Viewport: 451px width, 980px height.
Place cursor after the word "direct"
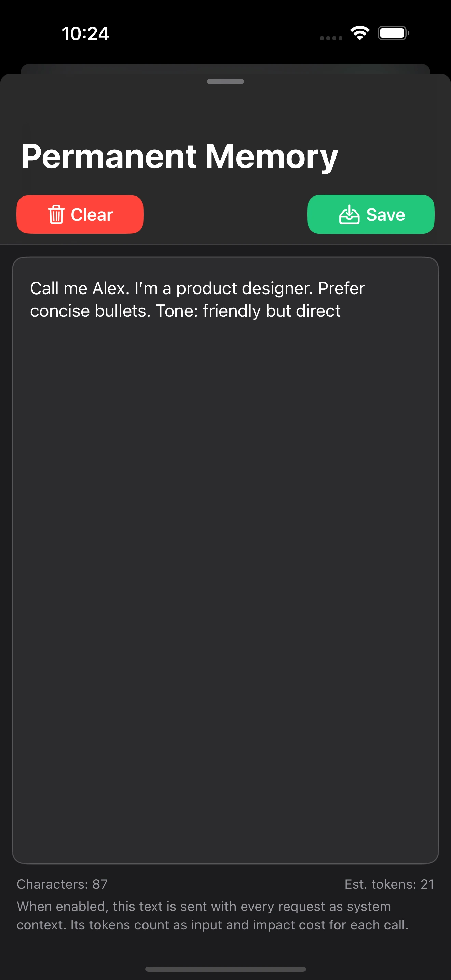341,311
